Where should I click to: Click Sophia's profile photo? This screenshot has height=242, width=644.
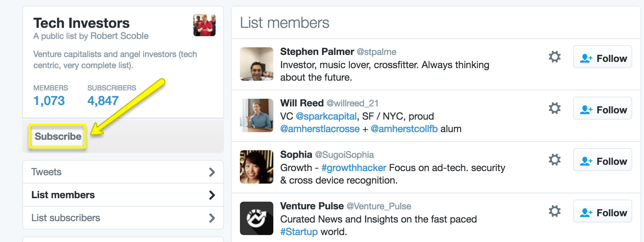[257, 167]
